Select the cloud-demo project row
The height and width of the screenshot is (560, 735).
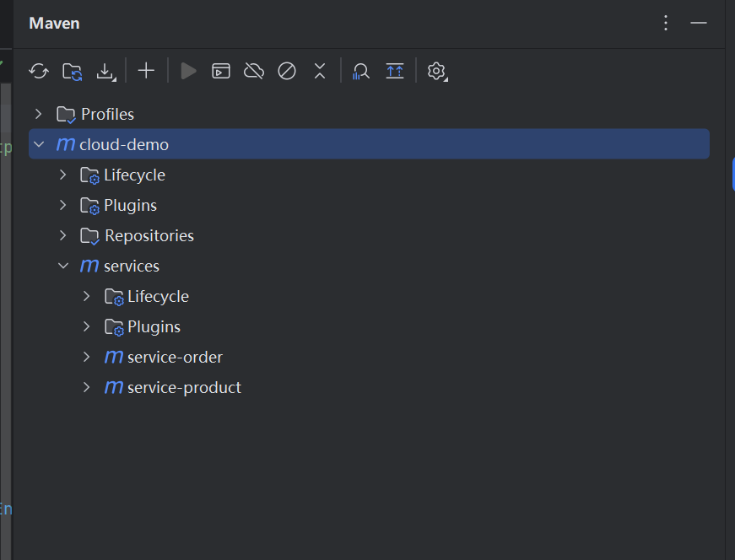coord(369,144)
